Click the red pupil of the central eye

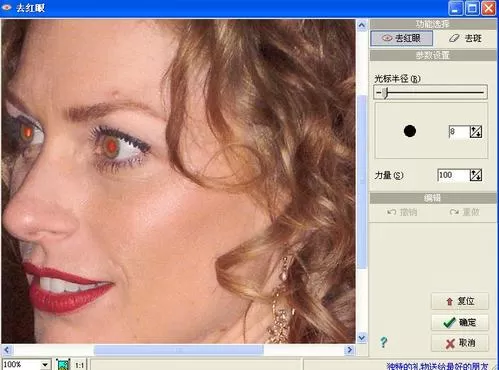[111, 146]
